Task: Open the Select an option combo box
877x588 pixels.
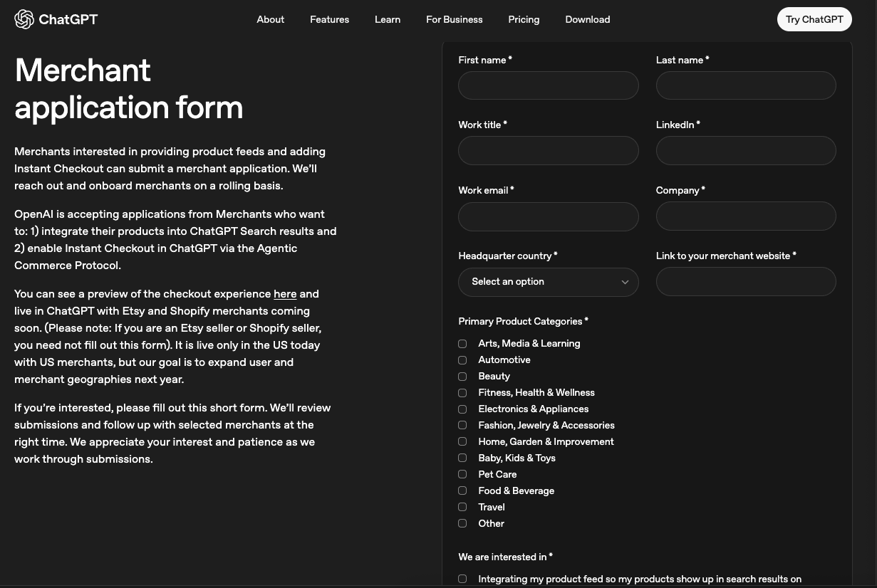Action: tap(549, 282)
